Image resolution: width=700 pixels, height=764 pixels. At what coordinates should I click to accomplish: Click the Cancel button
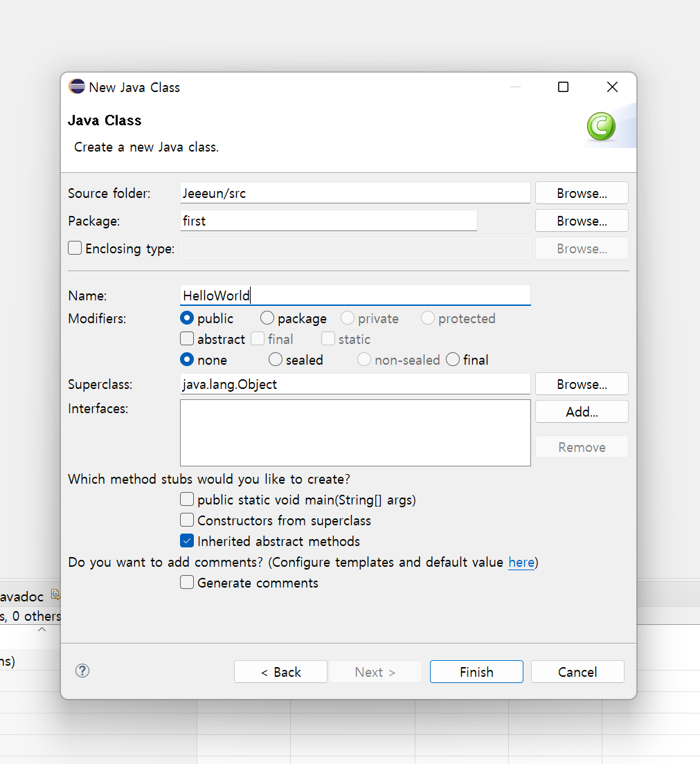[577, 672]
